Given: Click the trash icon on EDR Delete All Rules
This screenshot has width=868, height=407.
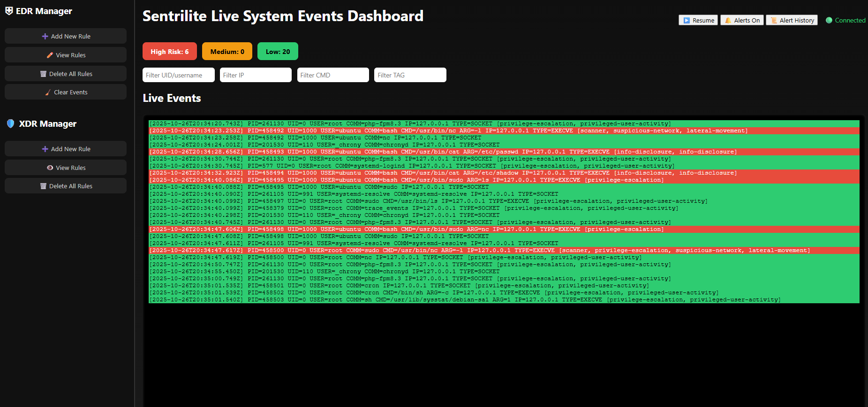Looking at the screenshot, I should (43, 74).
